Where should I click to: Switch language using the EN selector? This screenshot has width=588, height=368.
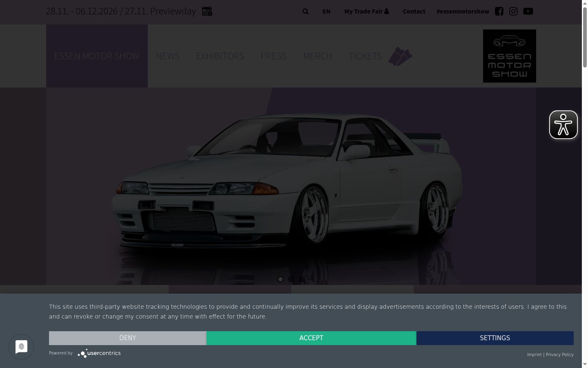(326, 11)
